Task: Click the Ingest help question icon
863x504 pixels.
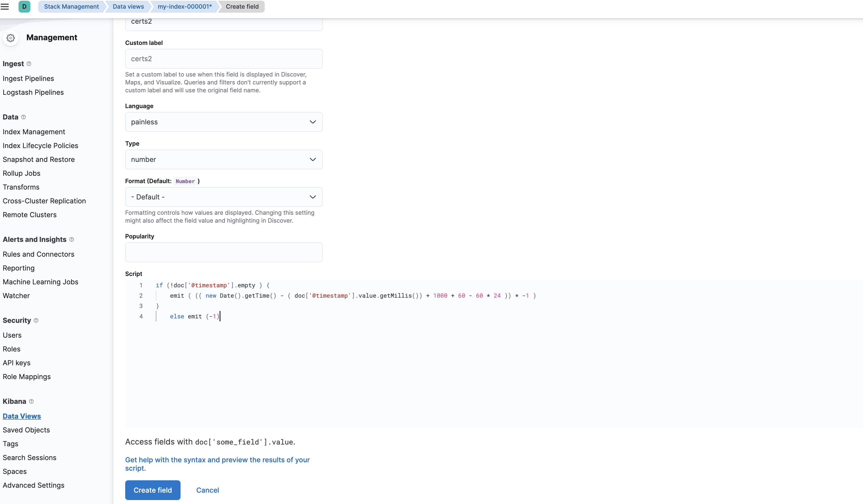Action: tap(29, 64)
